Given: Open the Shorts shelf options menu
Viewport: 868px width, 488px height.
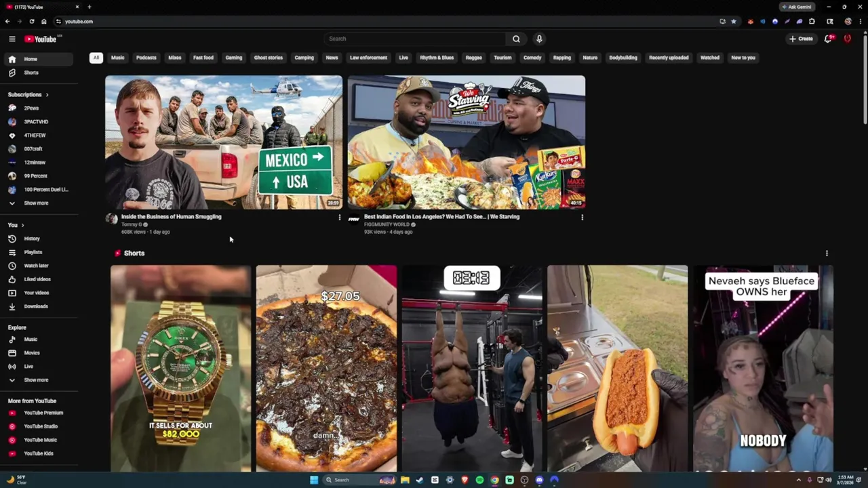Looking at the screenshot, I should click(x=827, y=253).
